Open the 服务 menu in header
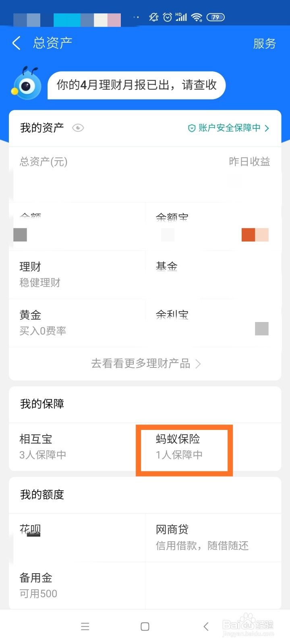The height and width of the screenshot is (644, 290). coord(264,43)
